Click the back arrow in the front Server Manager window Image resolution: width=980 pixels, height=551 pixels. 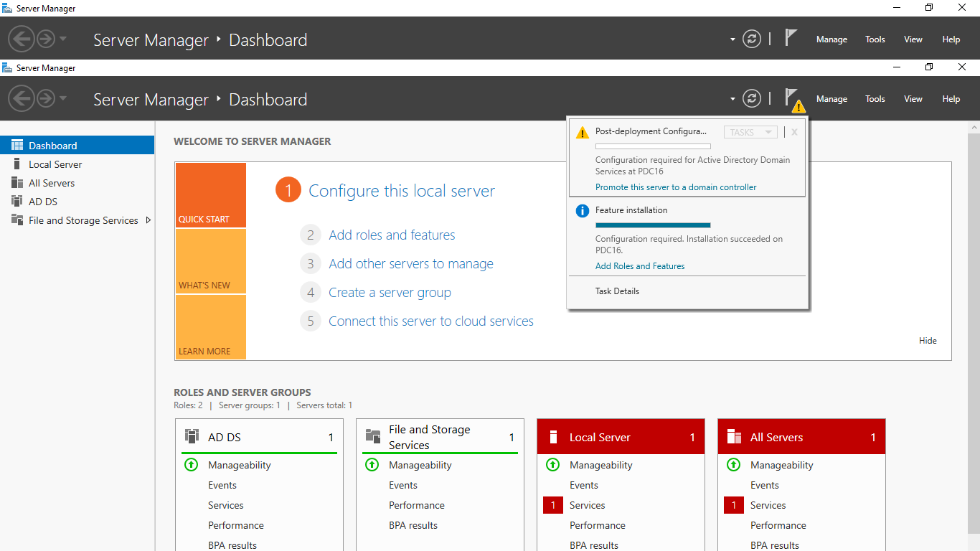pyautogui.click(x=22, y=98)
